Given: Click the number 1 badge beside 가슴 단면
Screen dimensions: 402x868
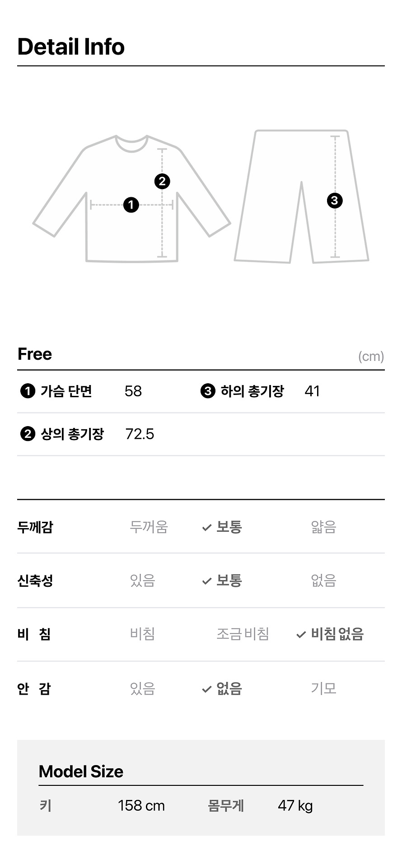Looking at the screenshot, I should (x=28, y=391).
